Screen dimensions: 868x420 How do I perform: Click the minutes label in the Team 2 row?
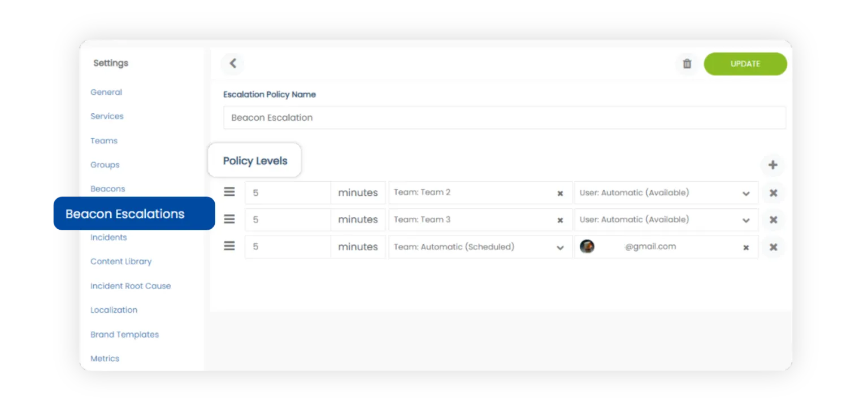pos(358,193)
